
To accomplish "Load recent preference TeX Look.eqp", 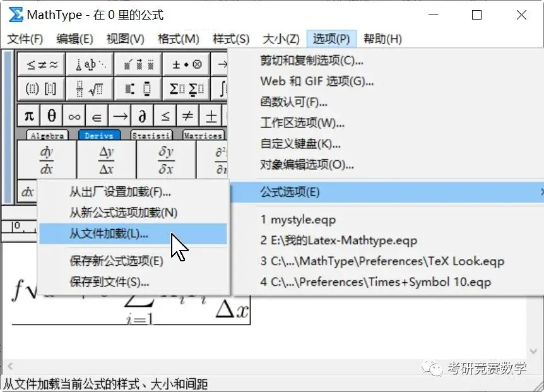I will [x=387, y=261].
